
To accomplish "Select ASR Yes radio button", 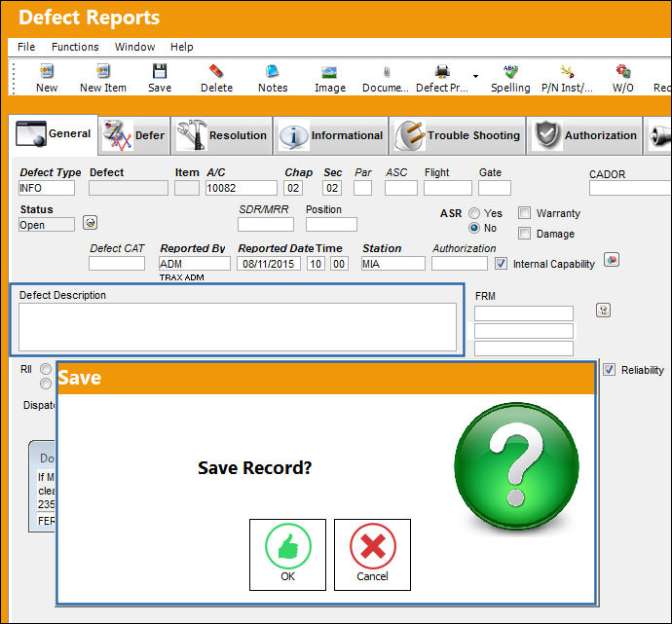I will (474, 213).
